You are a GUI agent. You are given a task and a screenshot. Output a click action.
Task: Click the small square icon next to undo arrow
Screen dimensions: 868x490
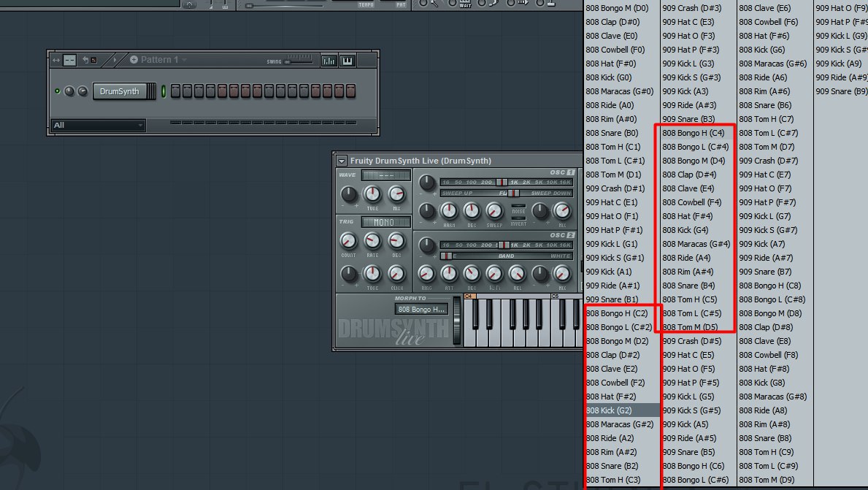[x=94, y=60]
